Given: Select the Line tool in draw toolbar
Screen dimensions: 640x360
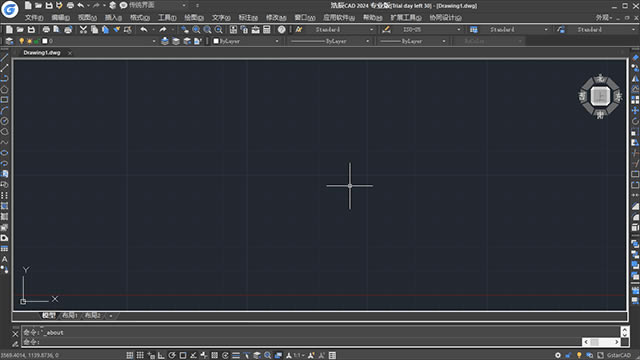Looking at the screenshot, I should 4,58.
